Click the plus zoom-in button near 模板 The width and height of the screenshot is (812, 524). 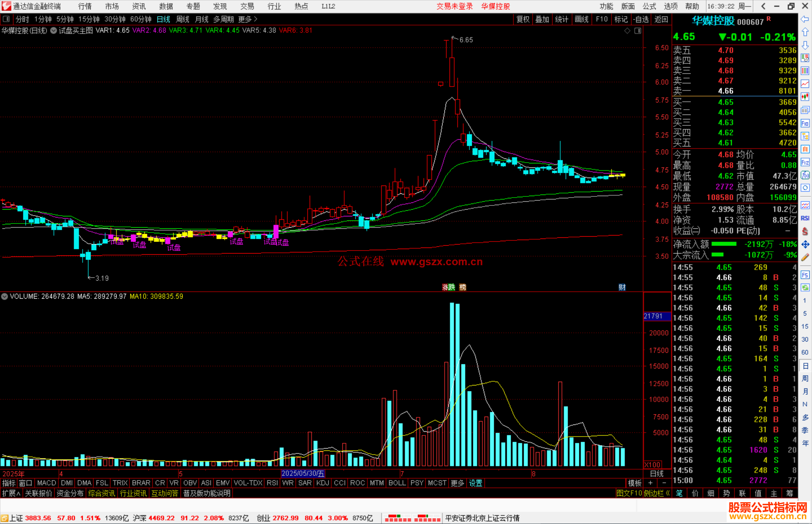[650, 483]
